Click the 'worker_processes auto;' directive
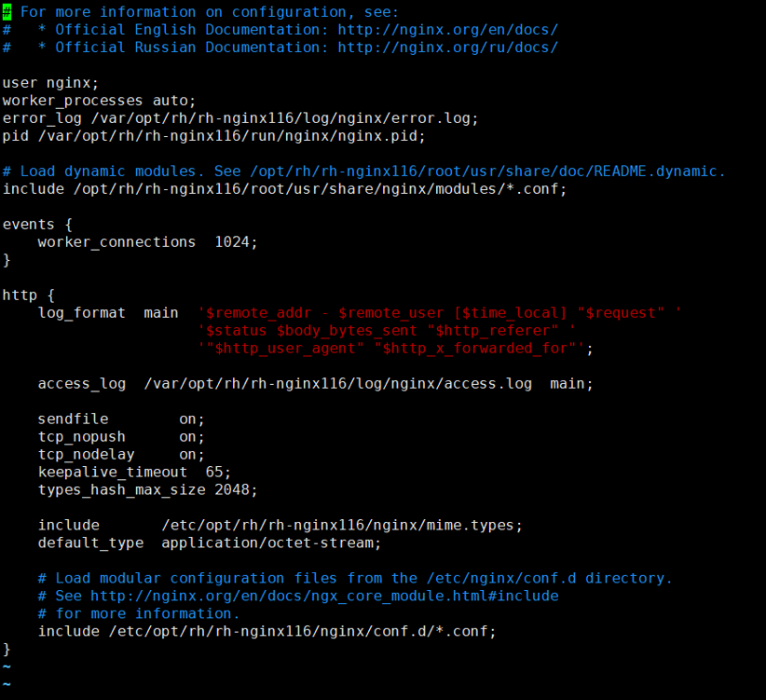Viewport: 766px width, 700px height. [x=99, y=101]
